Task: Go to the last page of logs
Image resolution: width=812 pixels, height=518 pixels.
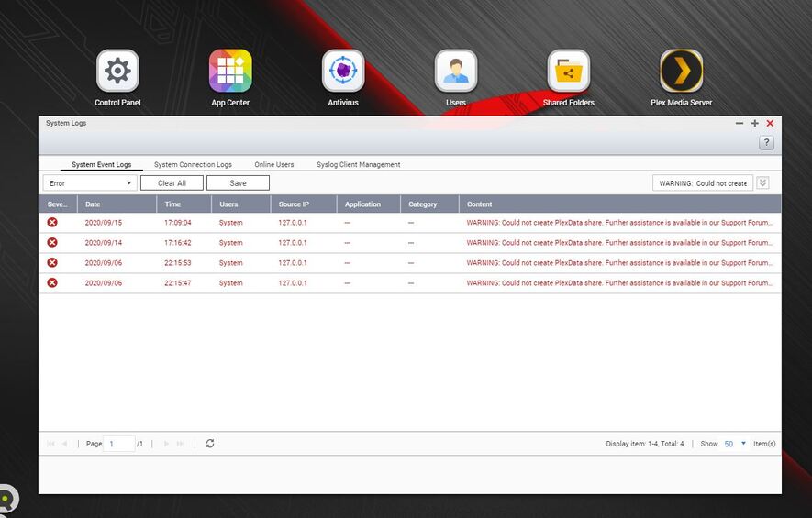Action: [180, 444]
